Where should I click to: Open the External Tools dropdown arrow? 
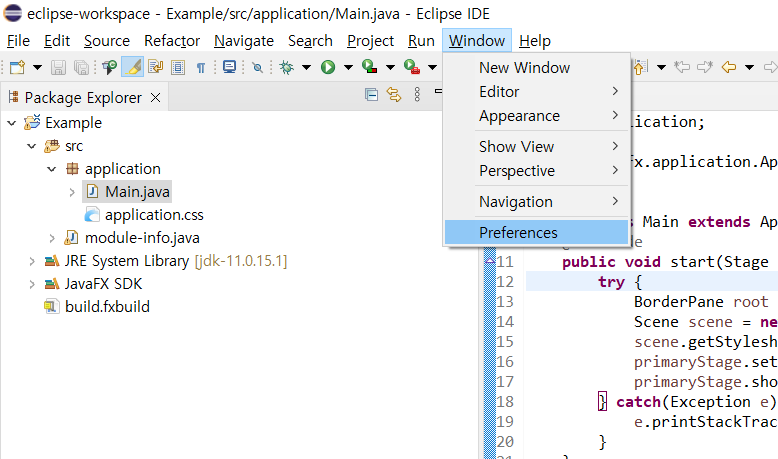(x=433, y=67)
